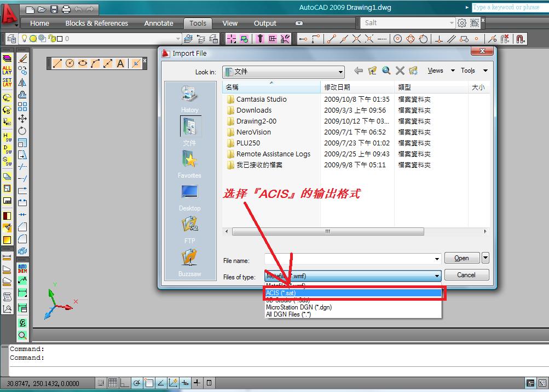Click the Save icon in quick access toolbar
The width and height of the screenshot is (549, 392).
[x=54, y=9]
